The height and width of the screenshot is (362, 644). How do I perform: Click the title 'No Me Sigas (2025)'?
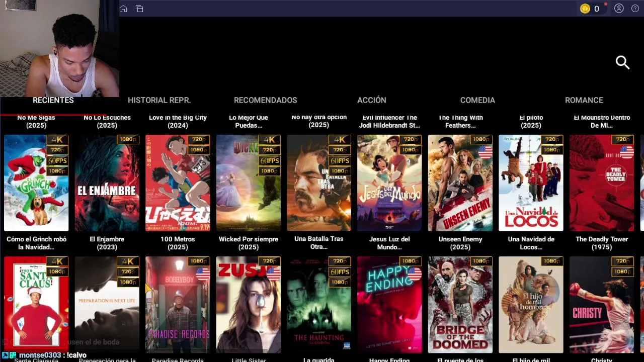coord(36,121)
